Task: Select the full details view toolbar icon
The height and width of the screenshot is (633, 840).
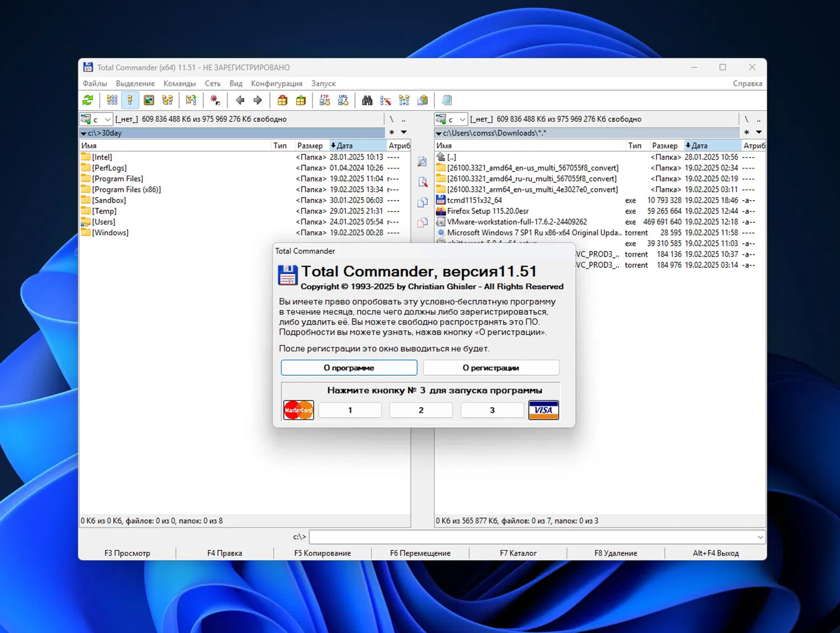Action: point(130,100)
